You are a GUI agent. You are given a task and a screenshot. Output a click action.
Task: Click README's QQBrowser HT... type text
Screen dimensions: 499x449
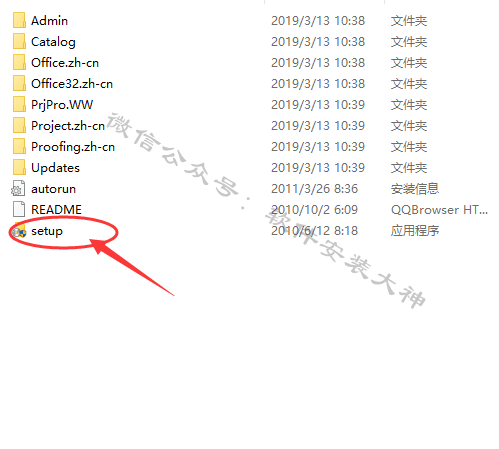(439, 210)
